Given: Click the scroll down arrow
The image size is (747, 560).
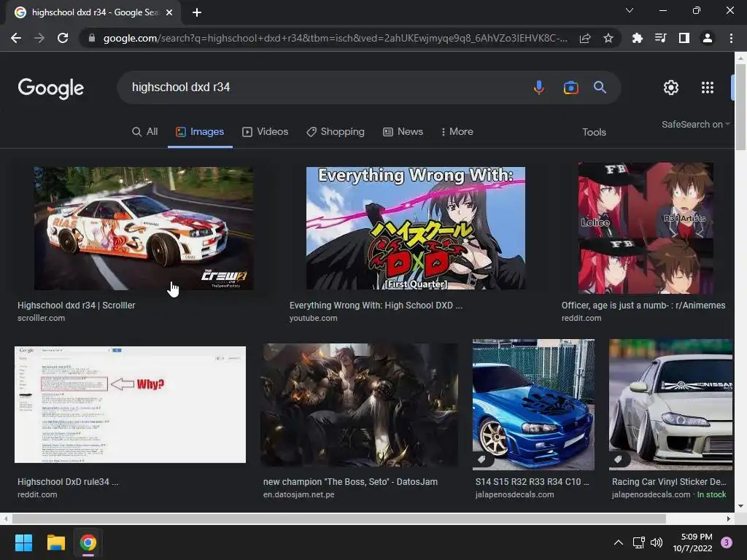Looking at the screenshot, I should [740, 506].
